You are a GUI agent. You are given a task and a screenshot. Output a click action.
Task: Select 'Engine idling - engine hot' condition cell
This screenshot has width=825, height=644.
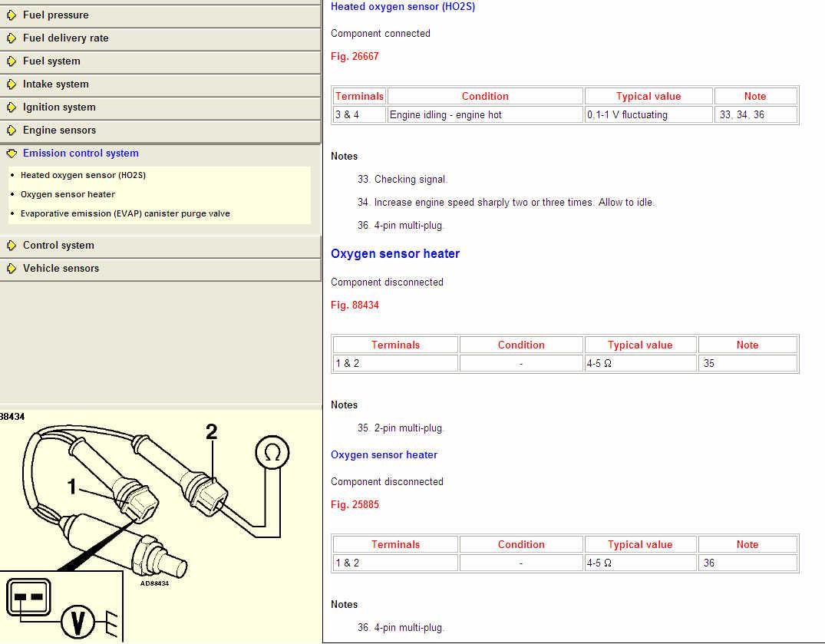click(x=485, y=114)
